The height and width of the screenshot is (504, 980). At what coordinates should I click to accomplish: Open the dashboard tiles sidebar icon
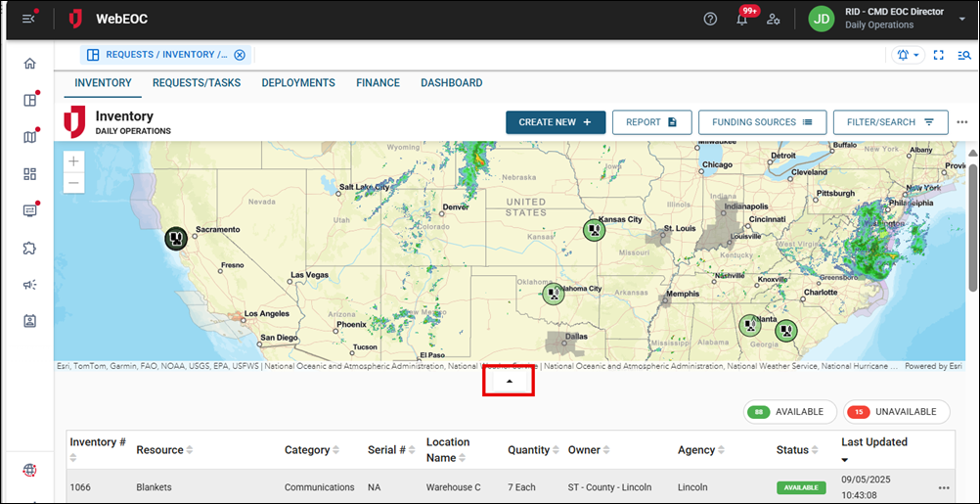pyautogui.click(x=29, y=174)
